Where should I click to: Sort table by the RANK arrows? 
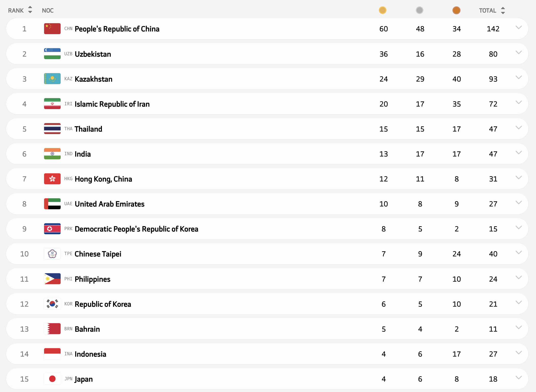pos(30,10)
